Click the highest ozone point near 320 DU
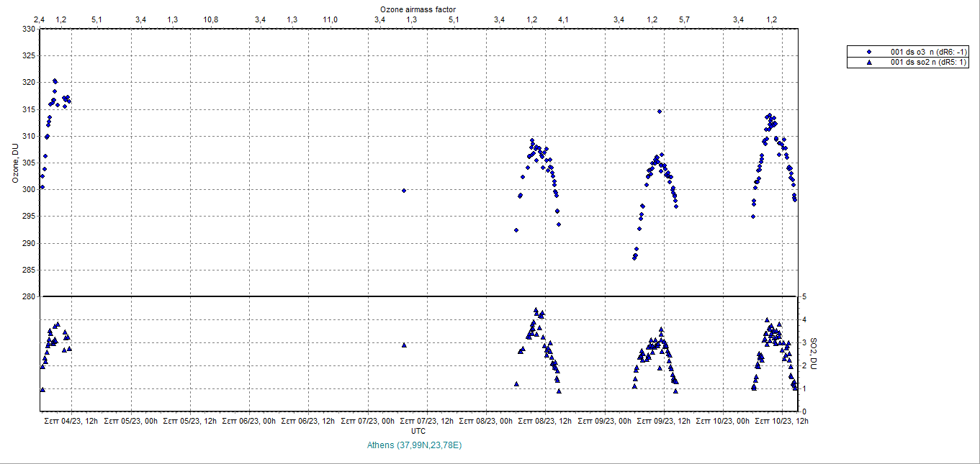 pos(55,81)
